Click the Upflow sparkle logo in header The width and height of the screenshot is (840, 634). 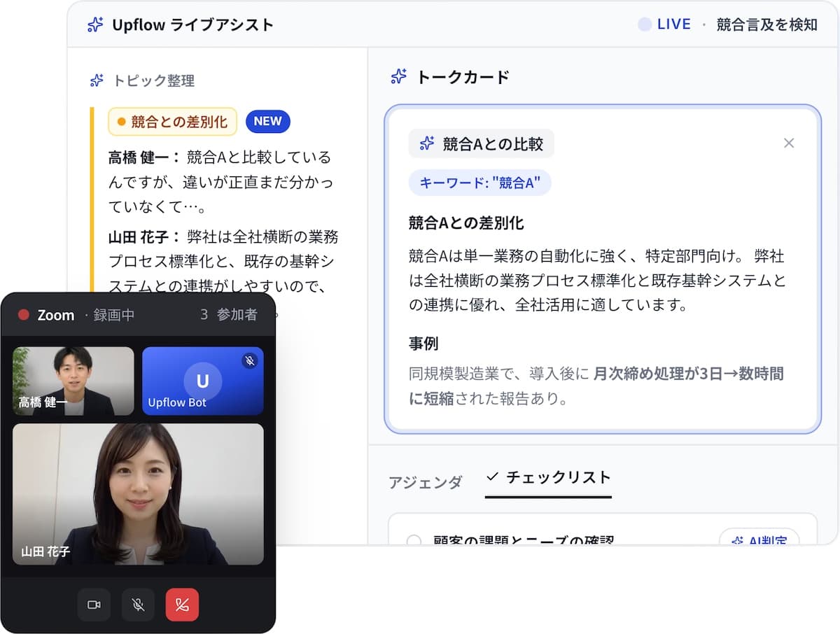click(x=95, y=24)
